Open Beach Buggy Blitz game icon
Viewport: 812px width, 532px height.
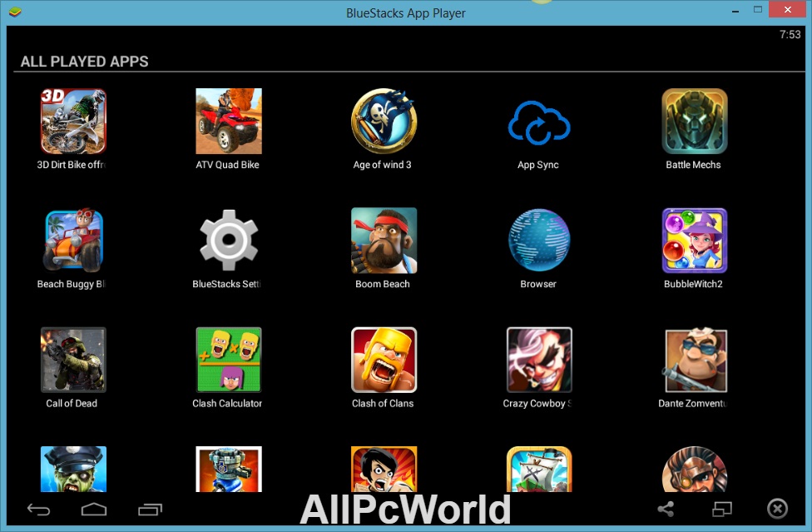pos(73,241)
